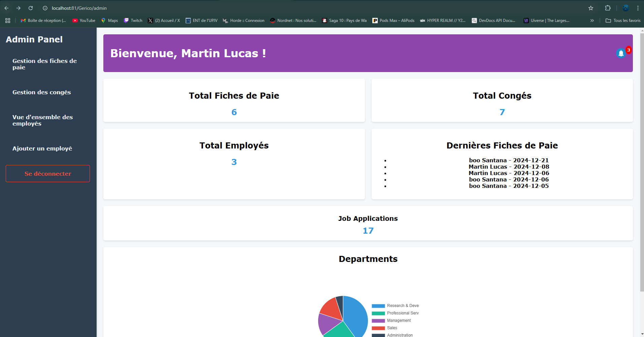Viewport: 644px width, 337px height.
Task: Click the Admin Panel title
Action: coord(34,39)
